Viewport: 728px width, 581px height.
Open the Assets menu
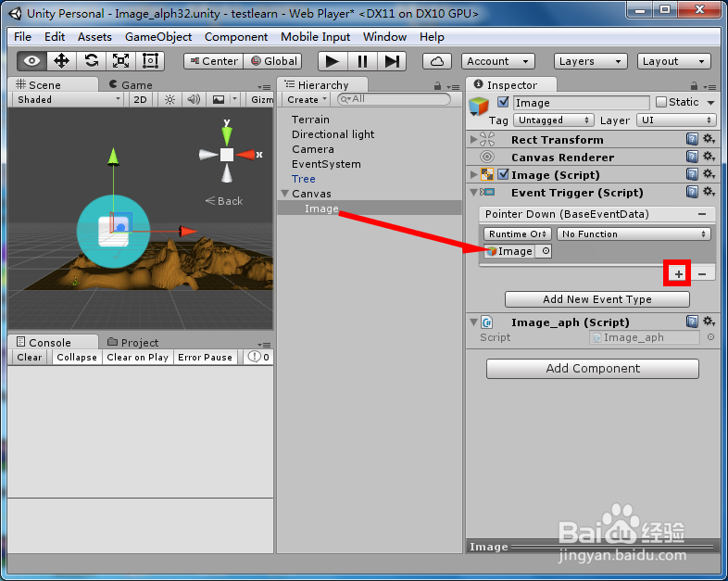click(94, 37)
